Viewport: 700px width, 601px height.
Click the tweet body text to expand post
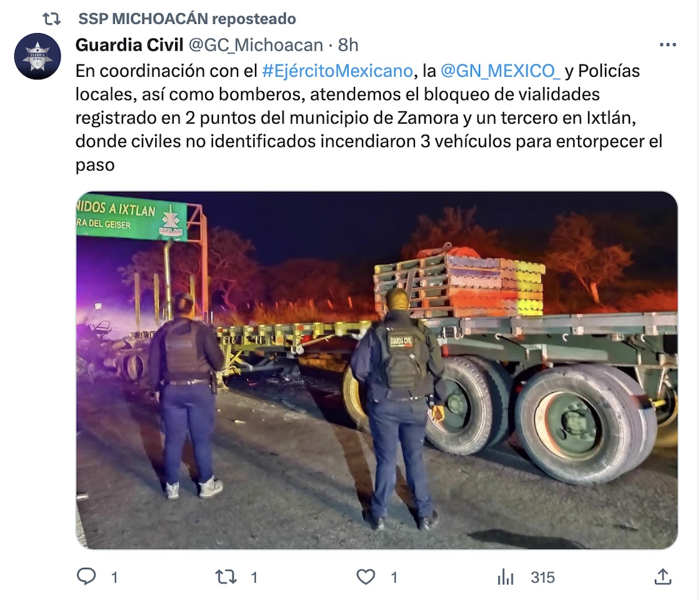[x=369, y=118]
